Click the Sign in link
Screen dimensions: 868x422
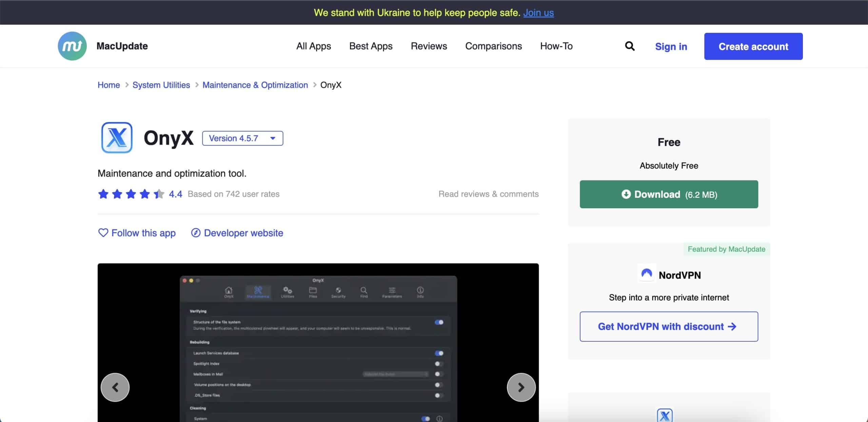click(x=671, y=46)
